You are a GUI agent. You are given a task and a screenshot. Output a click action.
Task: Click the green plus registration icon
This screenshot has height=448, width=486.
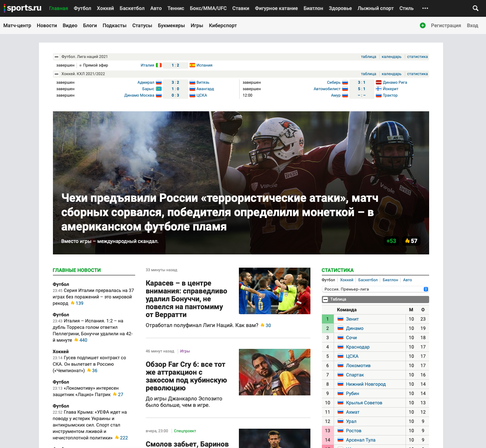click(422, 25)
